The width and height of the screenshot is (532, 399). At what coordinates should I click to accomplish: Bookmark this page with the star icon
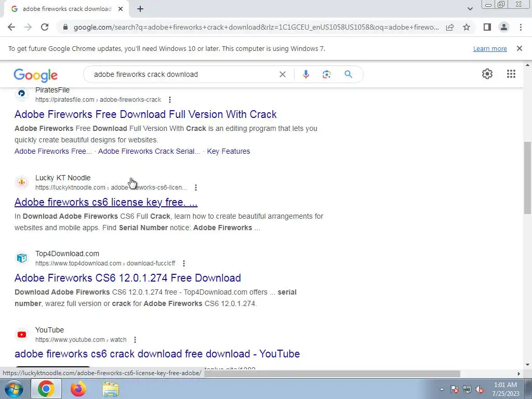[x=467, y=27]
